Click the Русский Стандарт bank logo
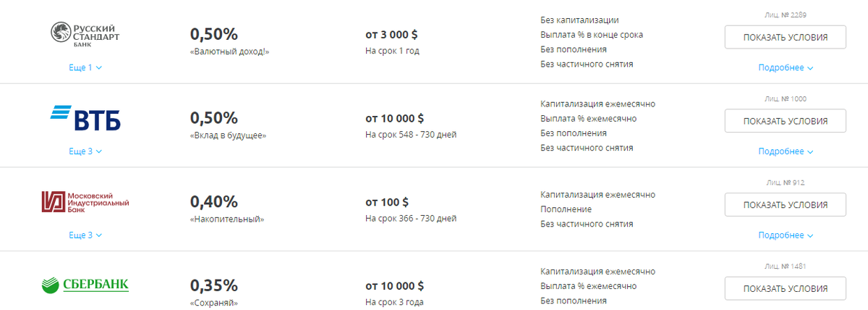 coord(85,34)
